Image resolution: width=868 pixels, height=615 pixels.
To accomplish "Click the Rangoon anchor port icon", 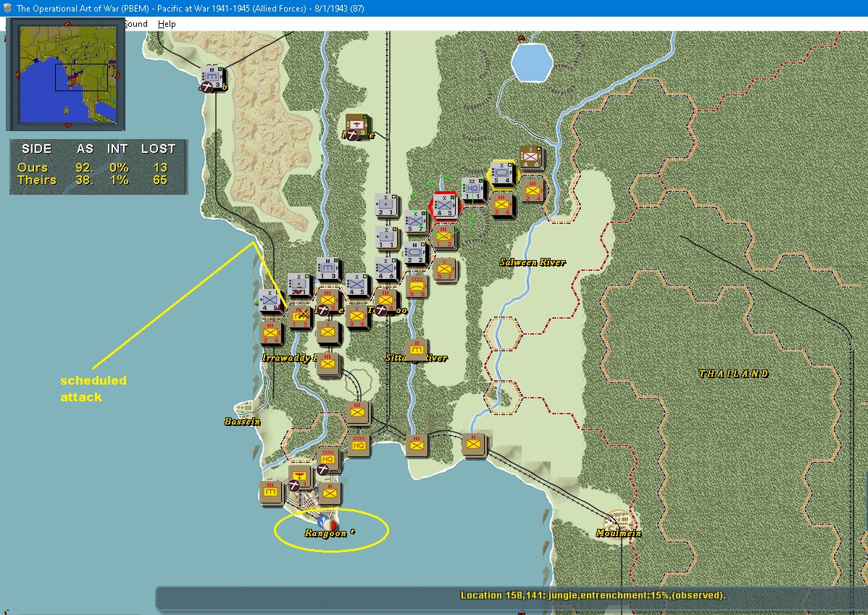I will pos(327,522).
